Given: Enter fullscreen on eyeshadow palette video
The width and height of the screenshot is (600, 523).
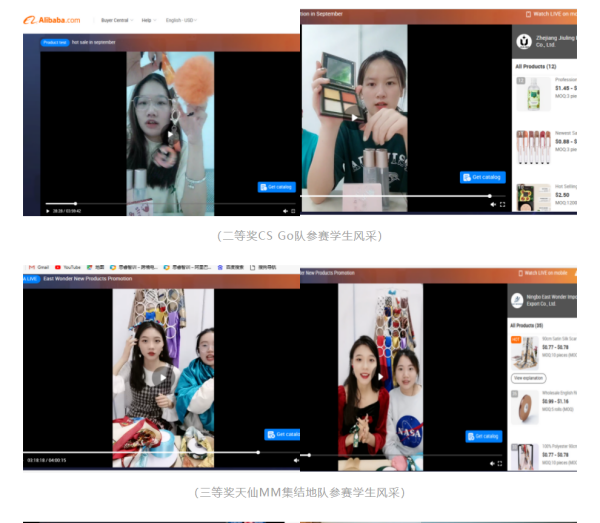Looking at the screenshot, I should 502,204.
